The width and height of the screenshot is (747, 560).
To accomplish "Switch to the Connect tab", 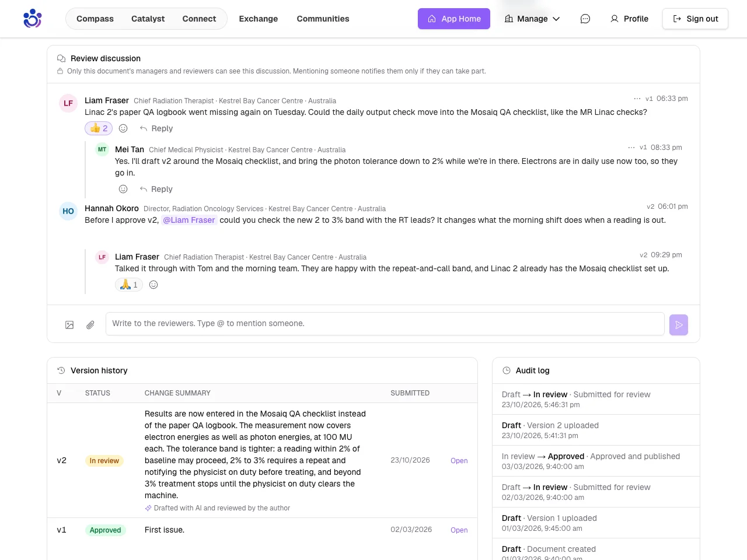I will click(199, 19).
